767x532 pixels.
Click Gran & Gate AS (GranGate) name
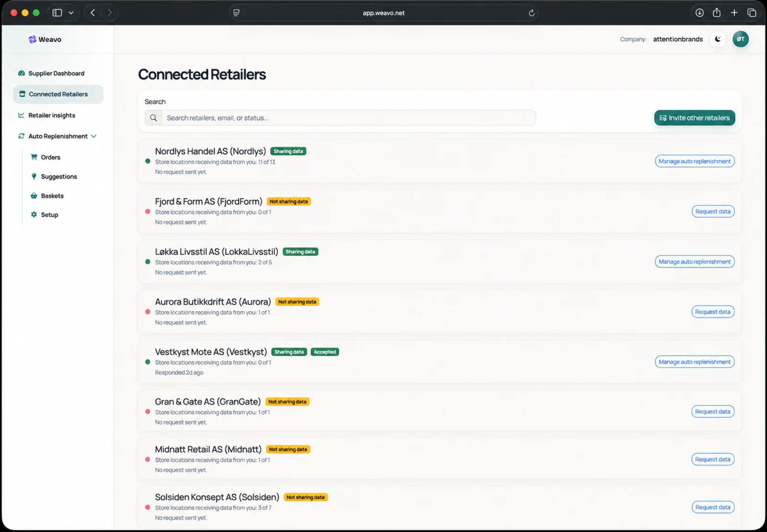tap(208, 402)
